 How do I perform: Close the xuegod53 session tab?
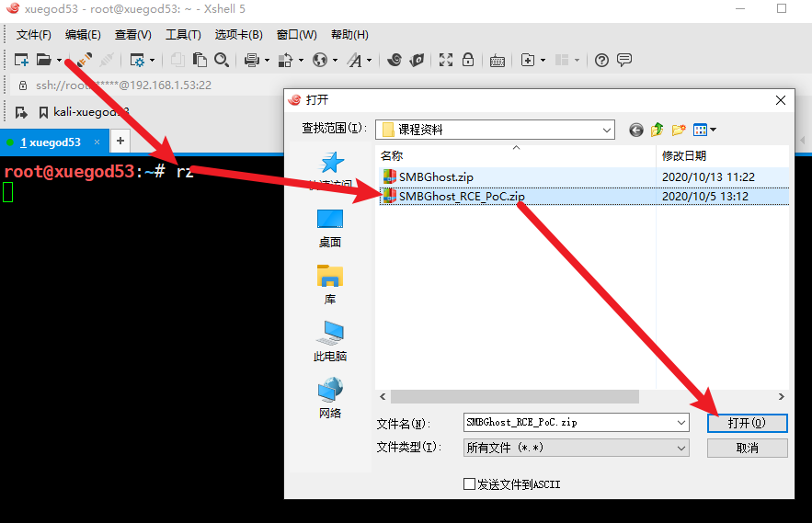click(97, 142)
